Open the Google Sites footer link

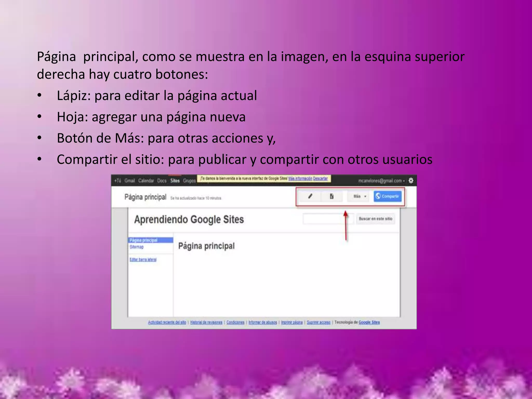pos(369,322)
